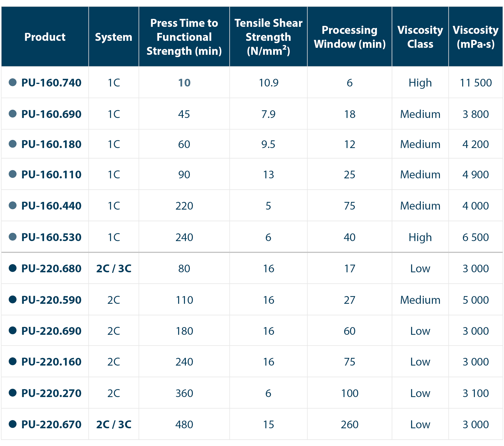
Task: Click the bullet dot beside PU-160.530
Action: (13, 237)
